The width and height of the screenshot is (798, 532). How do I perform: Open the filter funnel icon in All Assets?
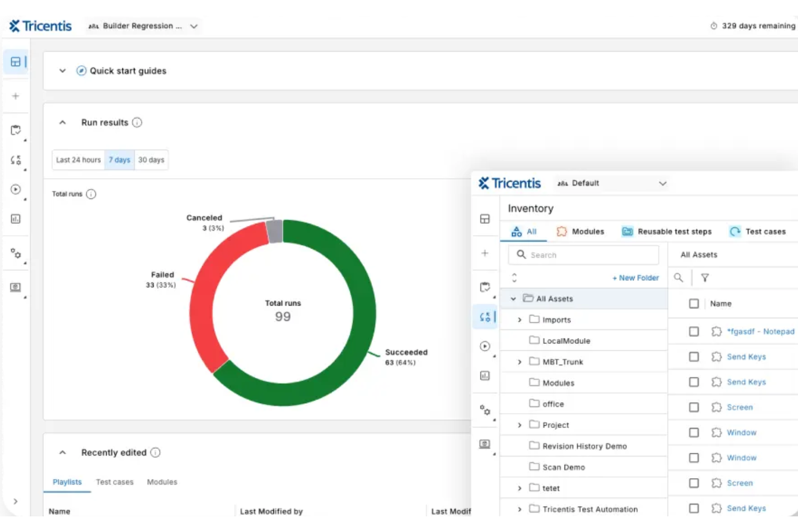coord(705,278)
